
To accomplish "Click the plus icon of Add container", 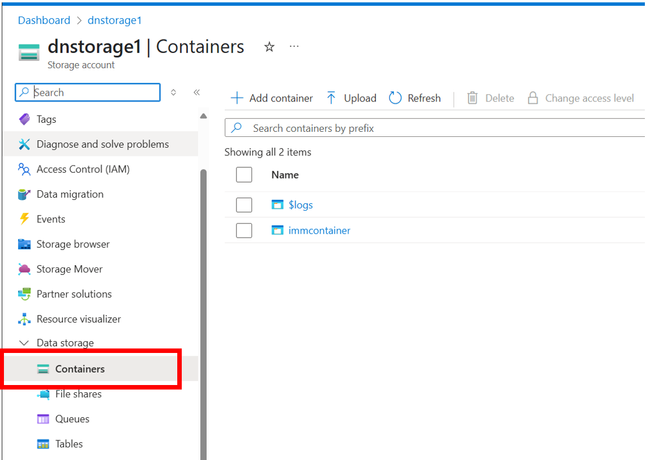I will [237, 98].
